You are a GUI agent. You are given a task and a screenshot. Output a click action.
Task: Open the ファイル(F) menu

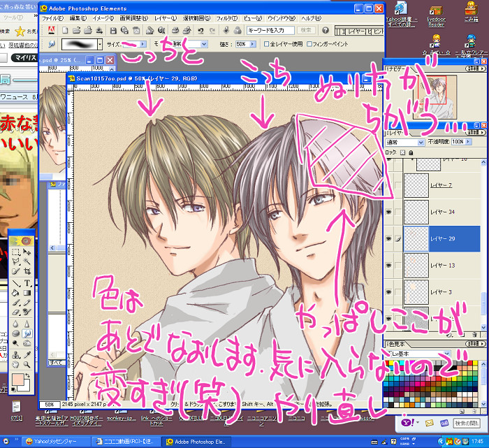point(52,18)
